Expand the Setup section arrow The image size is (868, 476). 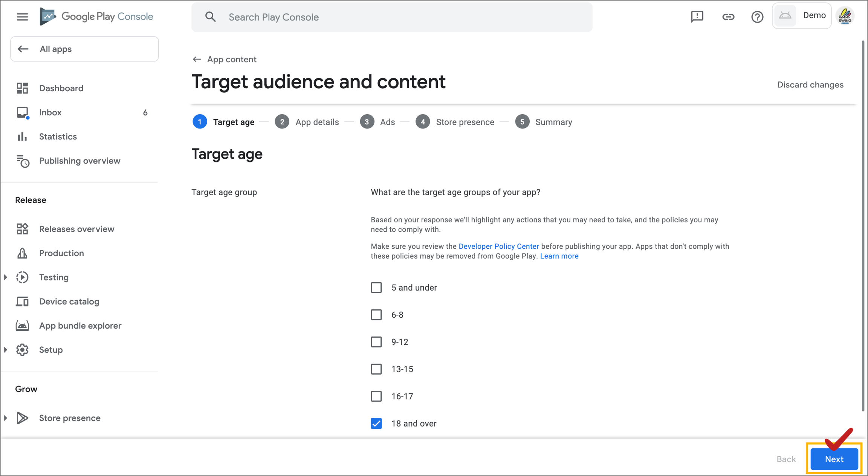(x=6, y=350)
